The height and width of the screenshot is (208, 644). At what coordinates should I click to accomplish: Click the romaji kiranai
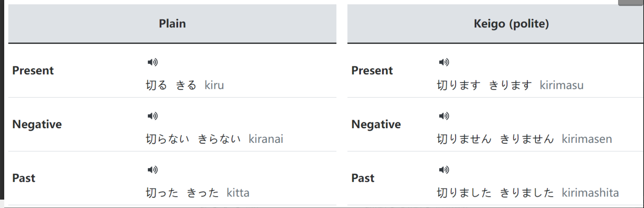[x=266, y=139]
